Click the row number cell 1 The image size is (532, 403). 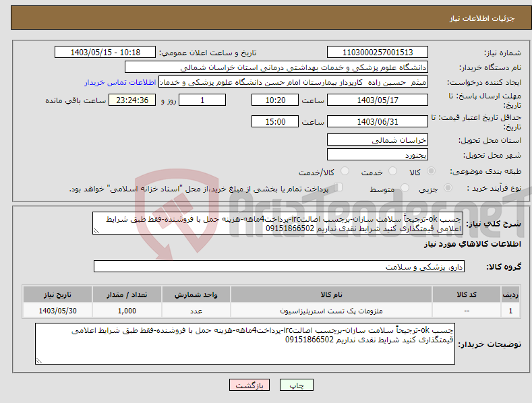(x=510, y=311)
